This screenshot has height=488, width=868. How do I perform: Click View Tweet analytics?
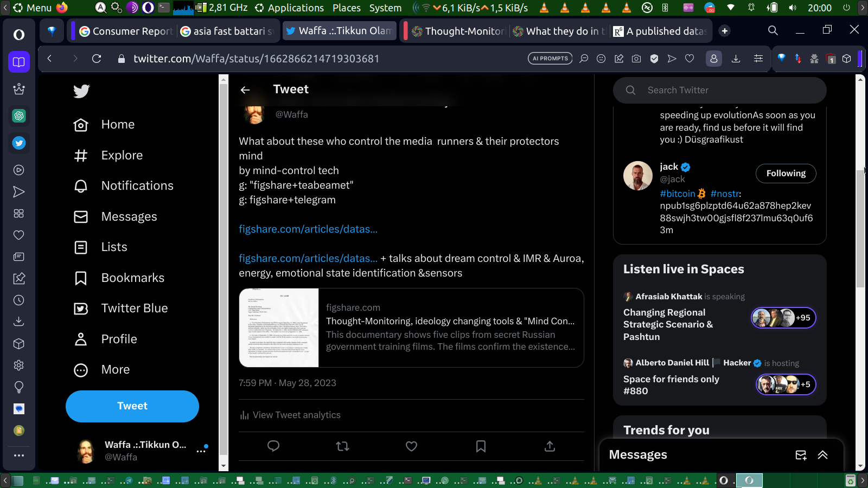tap(290, 415)
